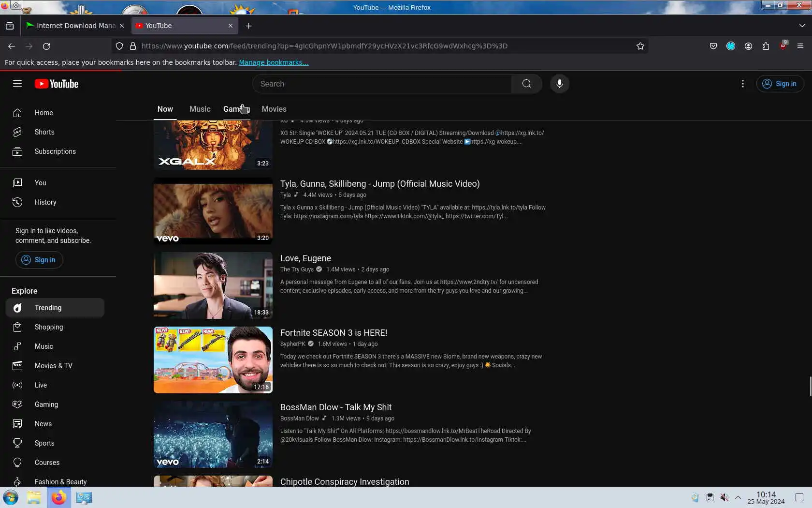
Task: Click the YouTube search field
Action: pos(382,84)
